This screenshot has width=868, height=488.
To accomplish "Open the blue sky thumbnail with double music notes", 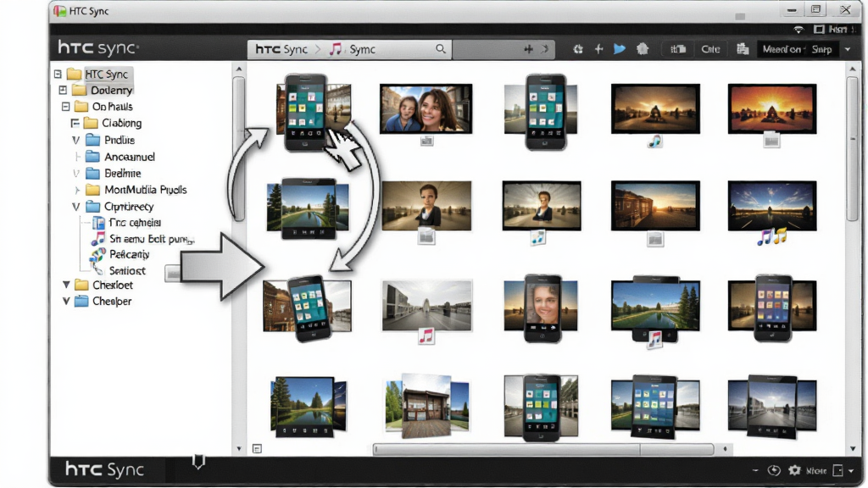I will pos(771,205).
